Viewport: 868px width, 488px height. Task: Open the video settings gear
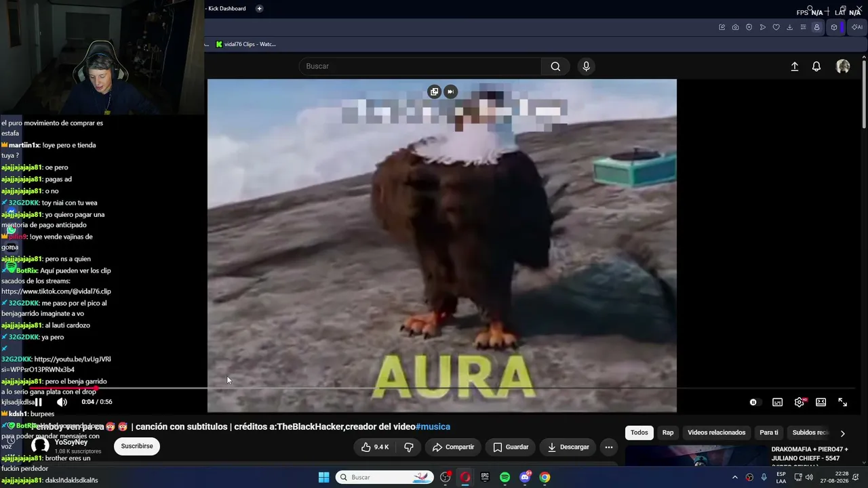[800, 402]
